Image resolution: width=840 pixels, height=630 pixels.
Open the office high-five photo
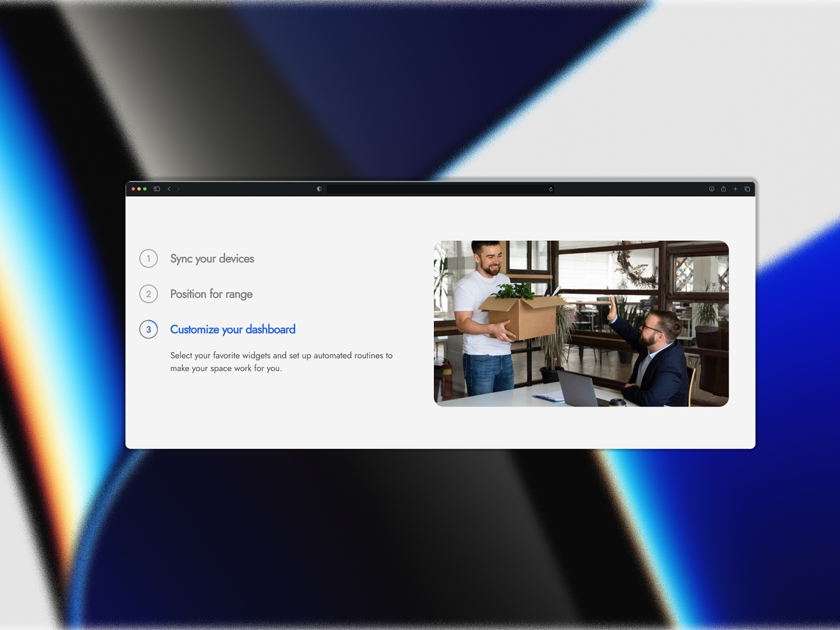pos(581,323)
